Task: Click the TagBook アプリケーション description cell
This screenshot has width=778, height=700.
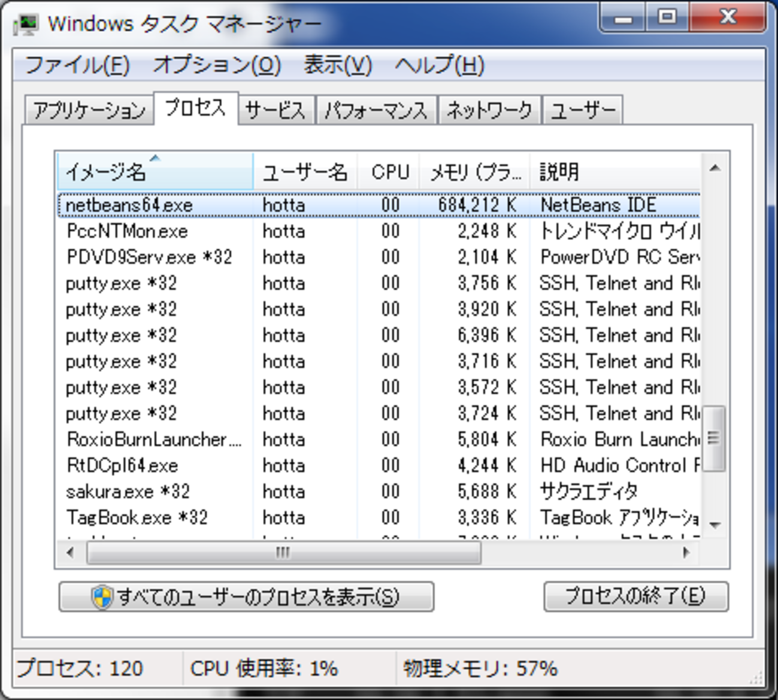Action: (620, 517)
